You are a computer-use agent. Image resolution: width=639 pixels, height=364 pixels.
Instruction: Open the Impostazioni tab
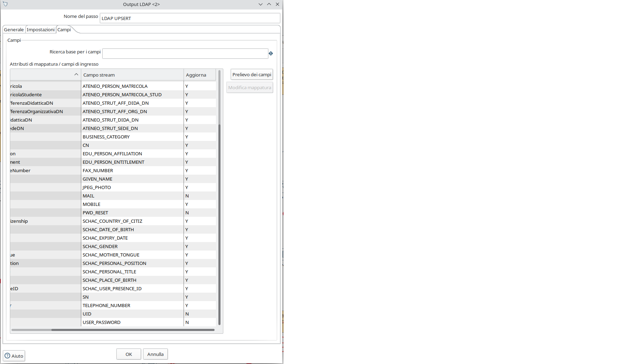[x=40, y=30]
